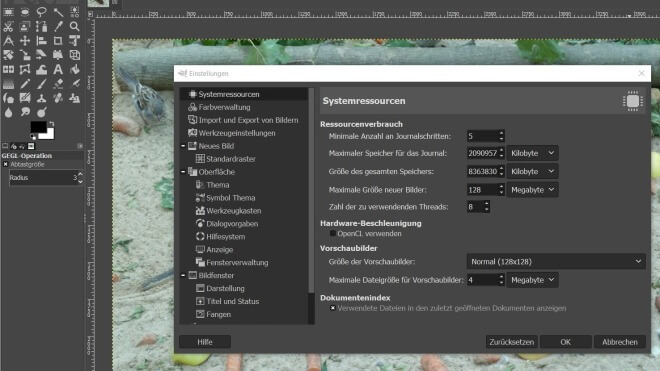Select the Warp Transform tool

[41, 69]
